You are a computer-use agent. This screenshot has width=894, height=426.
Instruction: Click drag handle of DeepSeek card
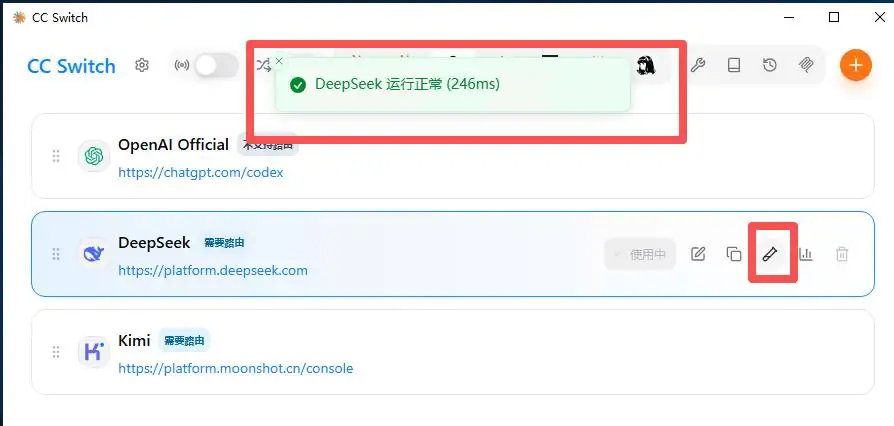[56, 254]
